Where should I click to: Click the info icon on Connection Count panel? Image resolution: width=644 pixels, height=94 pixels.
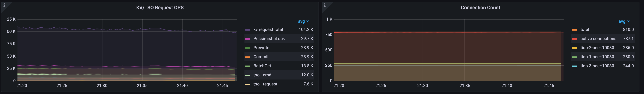click(x=324, y=5)
